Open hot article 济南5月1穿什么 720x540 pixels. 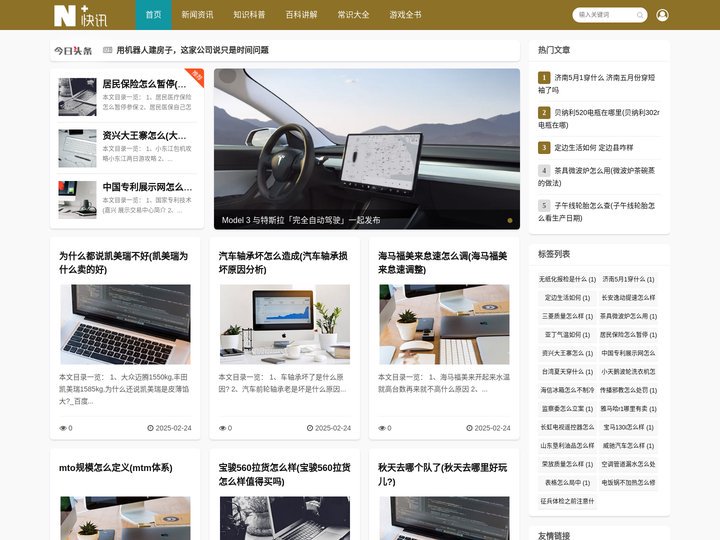pos(597,84)
